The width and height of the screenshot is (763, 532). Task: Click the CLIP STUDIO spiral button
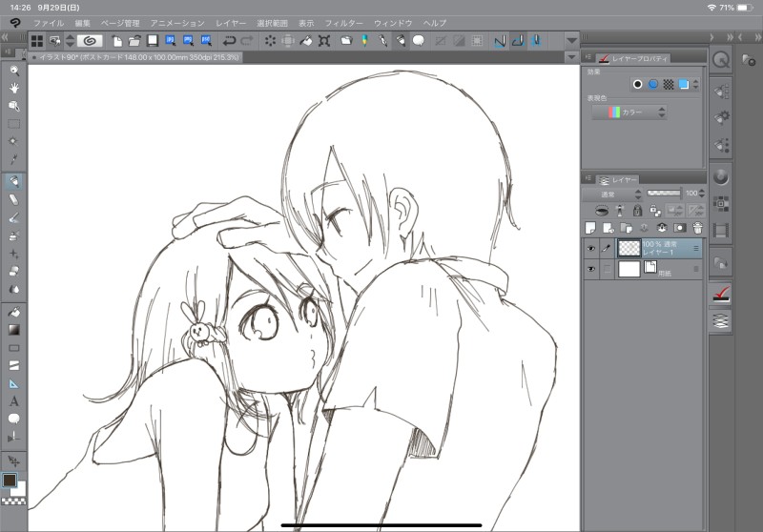[90, 41]
